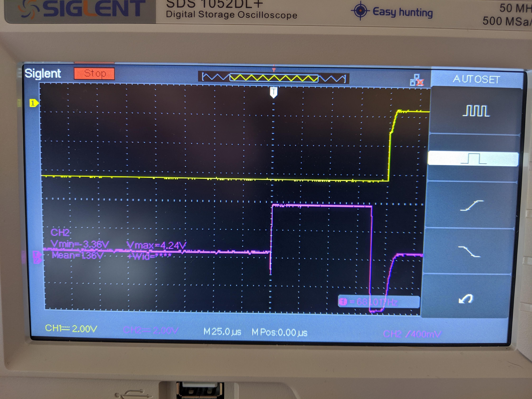
Task: Click the white trigger position T marker
Action: tap(273, 92)
